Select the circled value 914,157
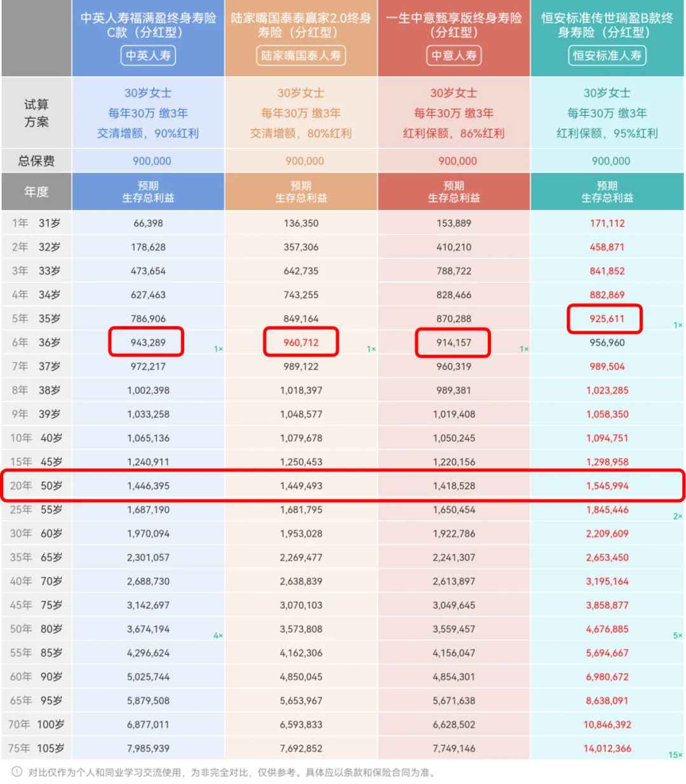This screenshot has width=686, height=784. tap(453, 343)
